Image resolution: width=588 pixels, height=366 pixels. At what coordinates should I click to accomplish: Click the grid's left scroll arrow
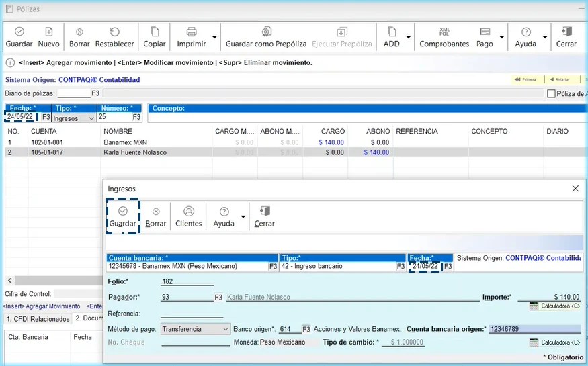coord(10,280)
